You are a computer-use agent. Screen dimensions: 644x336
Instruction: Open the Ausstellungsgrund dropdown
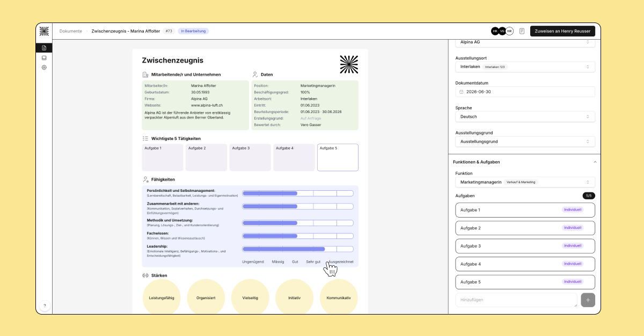click(x=525, y=141)
